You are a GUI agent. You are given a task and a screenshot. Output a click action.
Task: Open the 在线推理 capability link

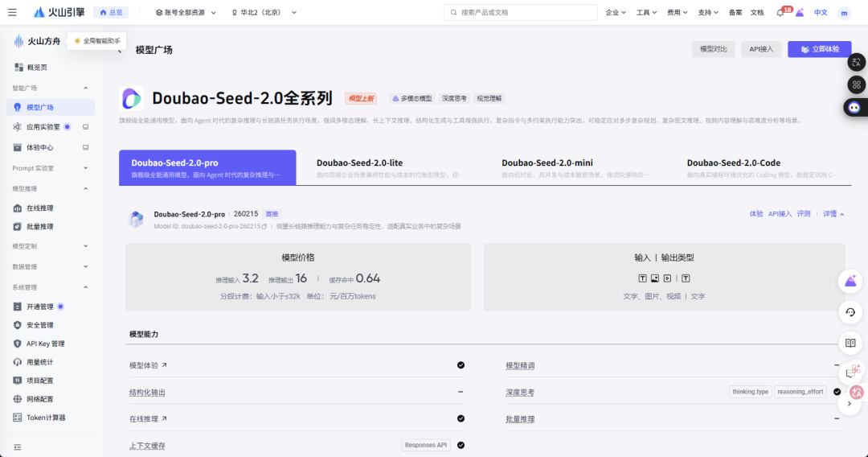pos(148,418)
